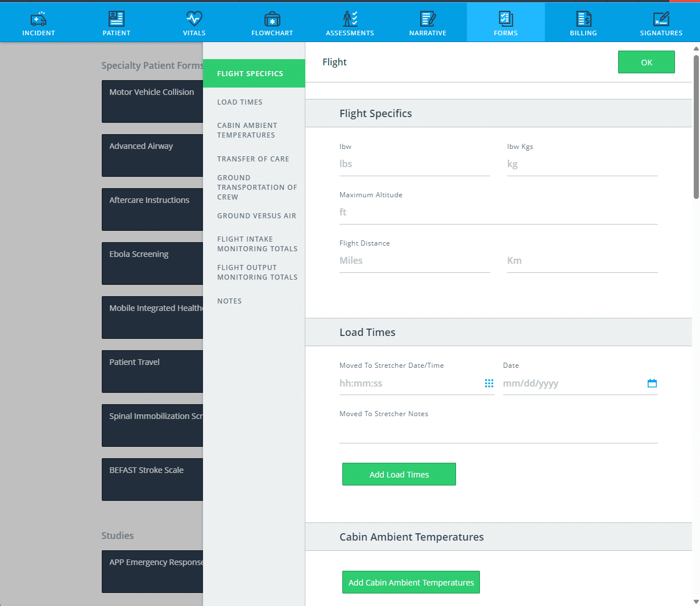
Task: Focus the Flight Distance Miles field
Action: pos(415,261)
